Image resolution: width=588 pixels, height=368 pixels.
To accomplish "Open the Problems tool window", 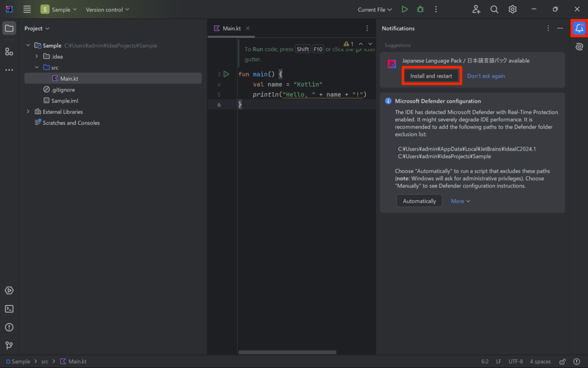I will coord(9,327).
